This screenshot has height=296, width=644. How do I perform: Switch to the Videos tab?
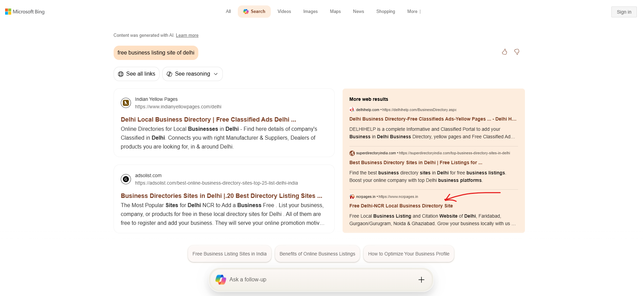(284, 12)
